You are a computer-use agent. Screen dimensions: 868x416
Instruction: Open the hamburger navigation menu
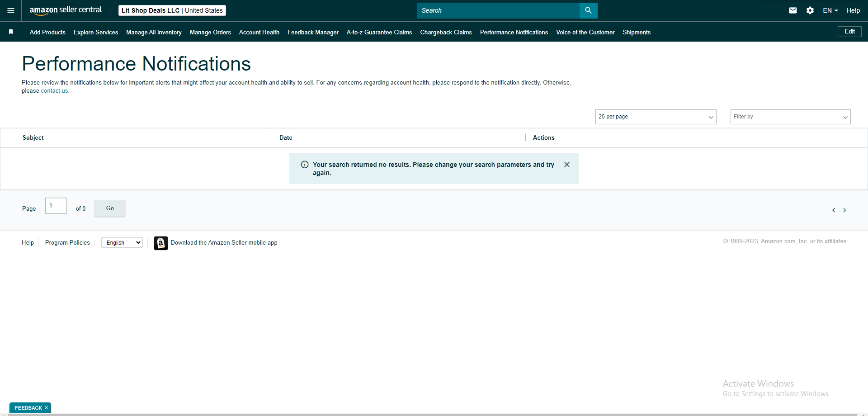tap(11, 10)
